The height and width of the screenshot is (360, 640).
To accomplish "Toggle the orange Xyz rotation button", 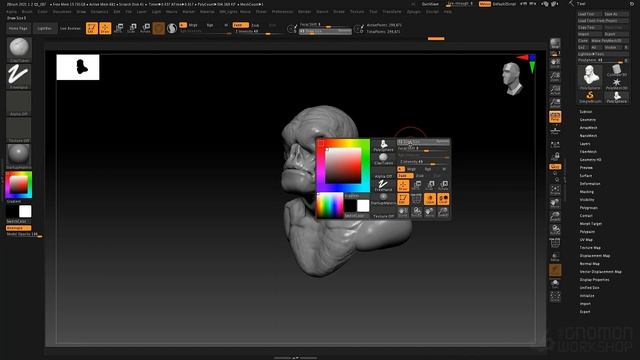I will [555, 167].
